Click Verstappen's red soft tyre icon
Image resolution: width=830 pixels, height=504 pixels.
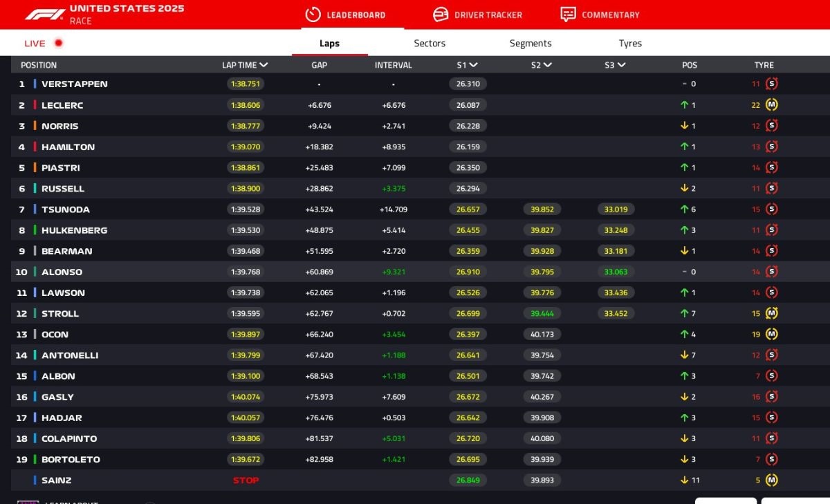pos(772,84)
